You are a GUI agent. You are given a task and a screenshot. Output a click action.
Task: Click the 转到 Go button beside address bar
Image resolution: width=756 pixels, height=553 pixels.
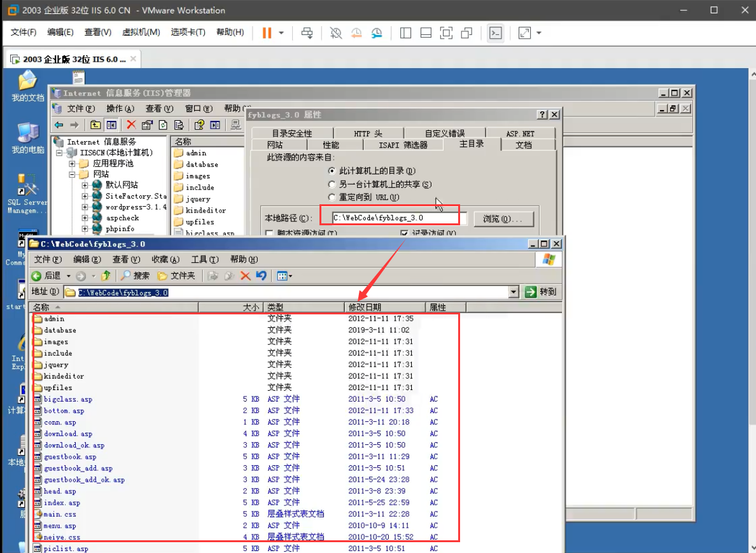[540, 292]
